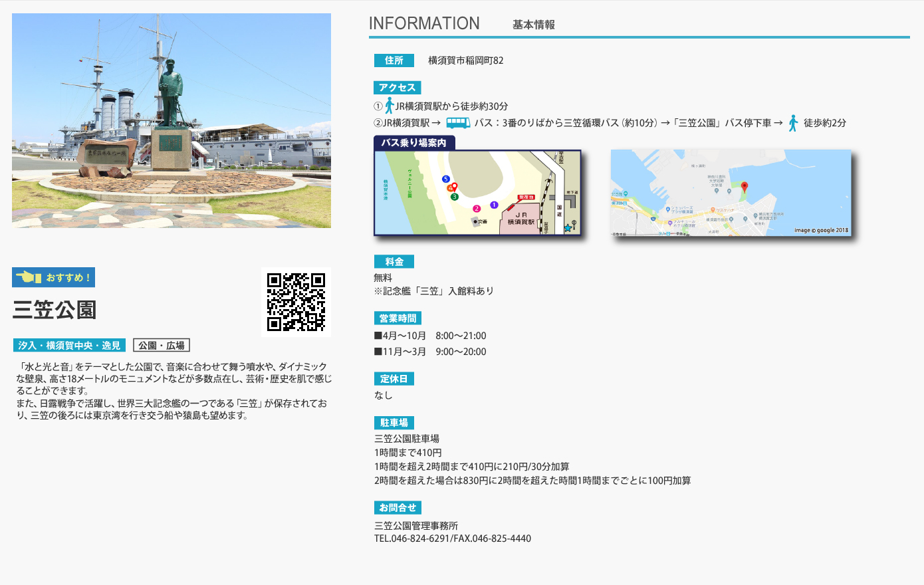Viewport: 924px width, 585px height.
Task: Click the アクセス section label
Action: pos(397,88)
